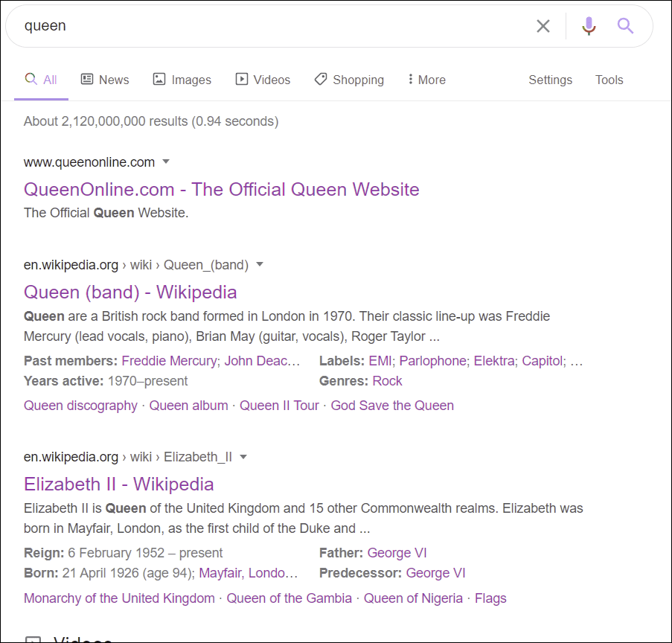Select the All results tab
This screenshot has width=672, height=643.
[41, 80]
